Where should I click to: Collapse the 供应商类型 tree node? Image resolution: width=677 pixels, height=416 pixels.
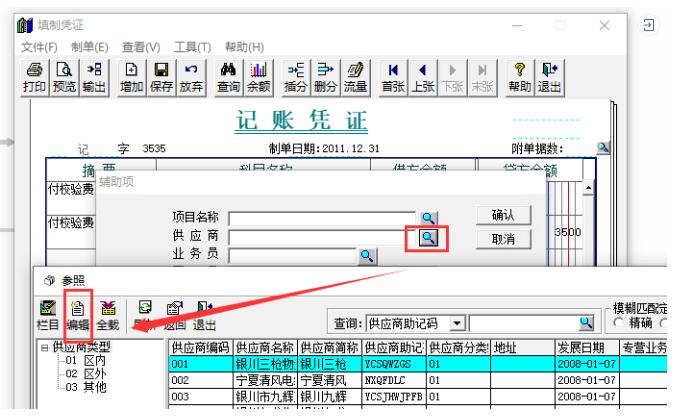[45, 347]
